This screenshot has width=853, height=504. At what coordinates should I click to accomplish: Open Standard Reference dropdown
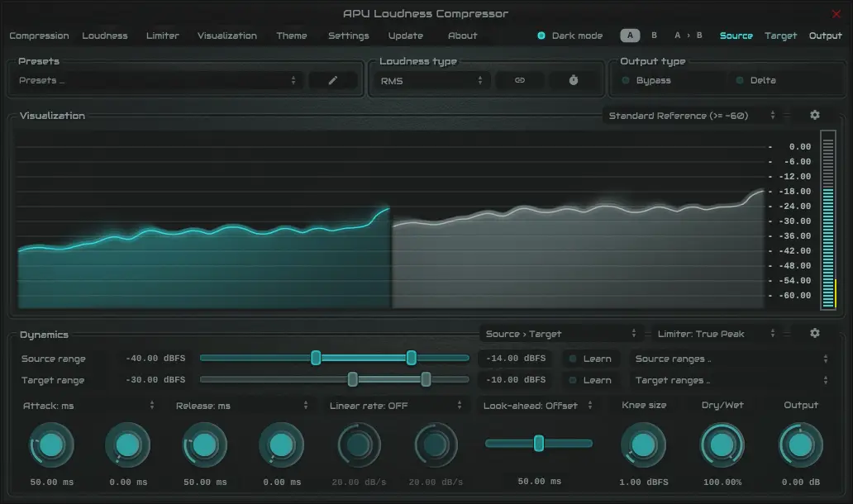click(x=692, y=116)
